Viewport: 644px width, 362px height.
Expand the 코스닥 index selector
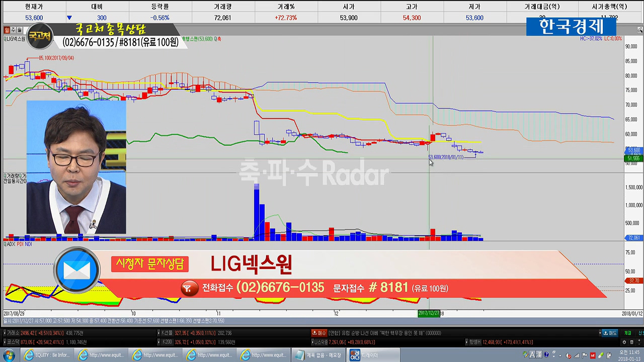click(x=5, y=342)
